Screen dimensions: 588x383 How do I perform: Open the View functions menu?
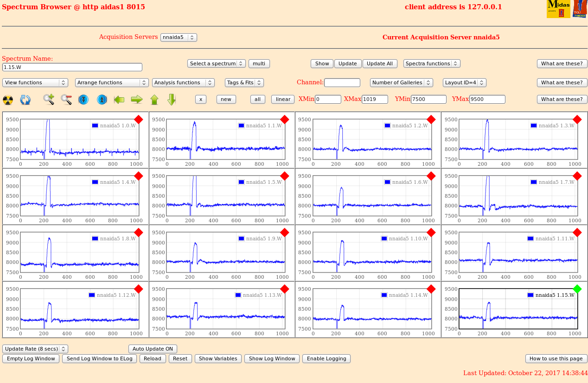(35, 82)
